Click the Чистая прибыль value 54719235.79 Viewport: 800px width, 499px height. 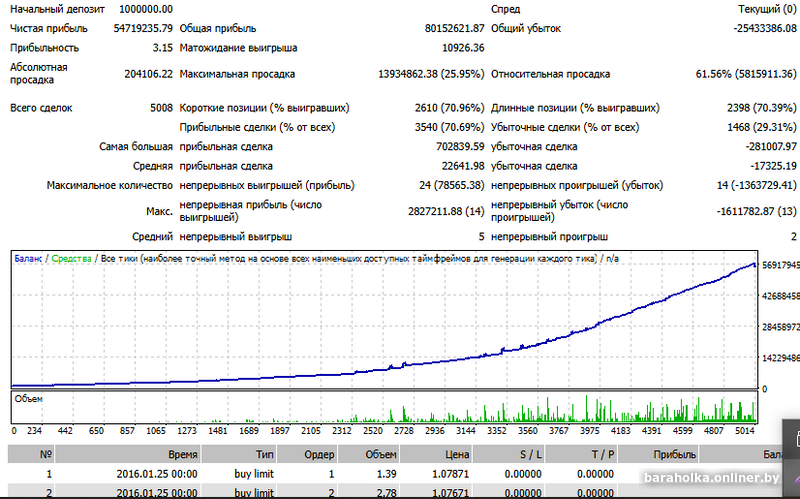pos(132,28)
